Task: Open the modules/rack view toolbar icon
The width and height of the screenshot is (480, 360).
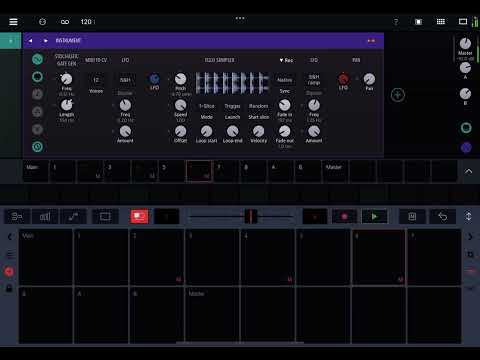Action: click(x=17, y=217)
